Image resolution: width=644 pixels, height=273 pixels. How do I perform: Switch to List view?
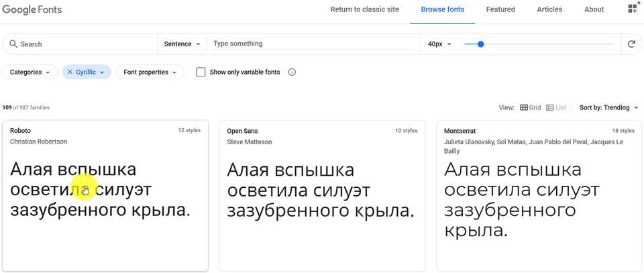click(556, 107)
